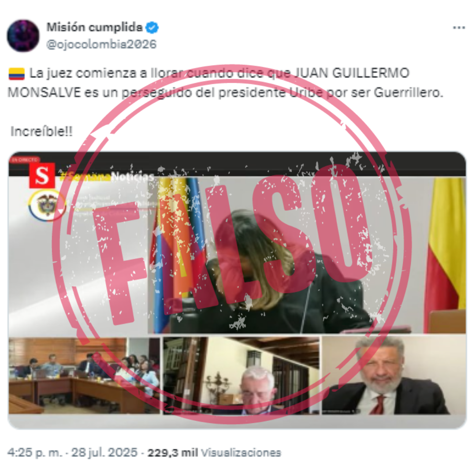Open the Misión cumplida profile avatar
This screenshot has height=476, width=476.
[23, 36]
